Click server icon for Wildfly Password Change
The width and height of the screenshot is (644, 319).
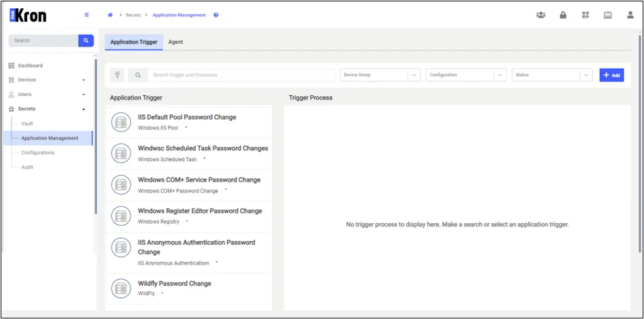point(121,288)
